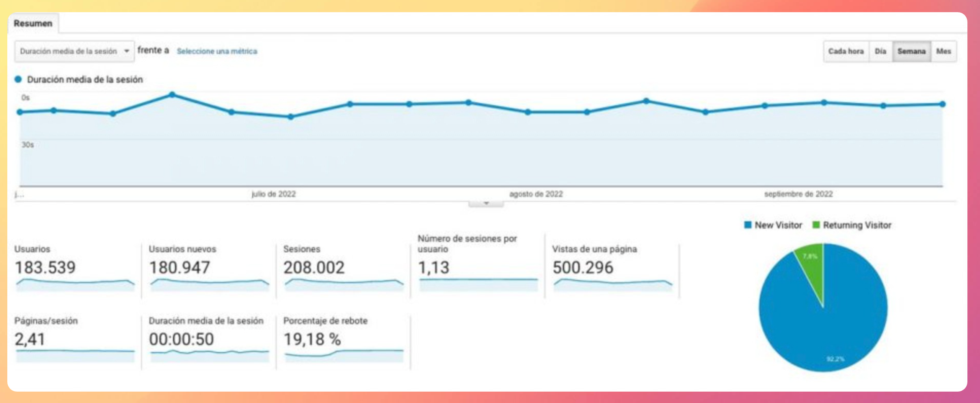Image resolution: width=980 pixels, height=403 pixels.
Task: Select the Usuarios nuevos metric tile
Action: pos(208,268)
